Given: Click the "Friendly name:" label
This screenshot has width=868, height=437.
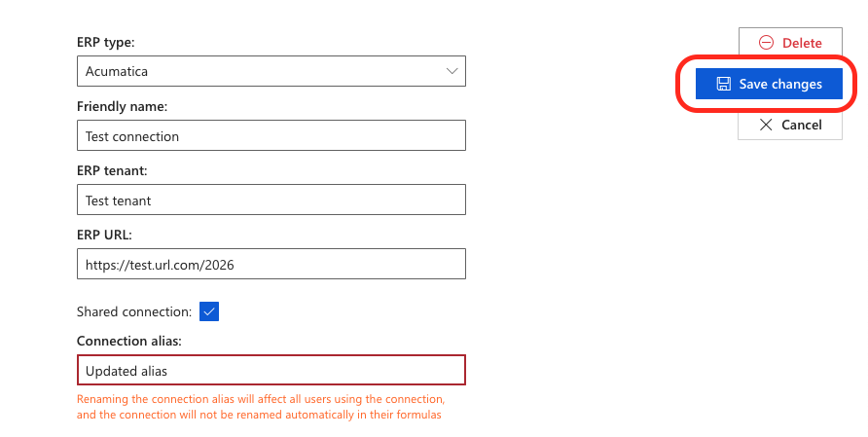Looking at the screenshot, I should [122, 106].
